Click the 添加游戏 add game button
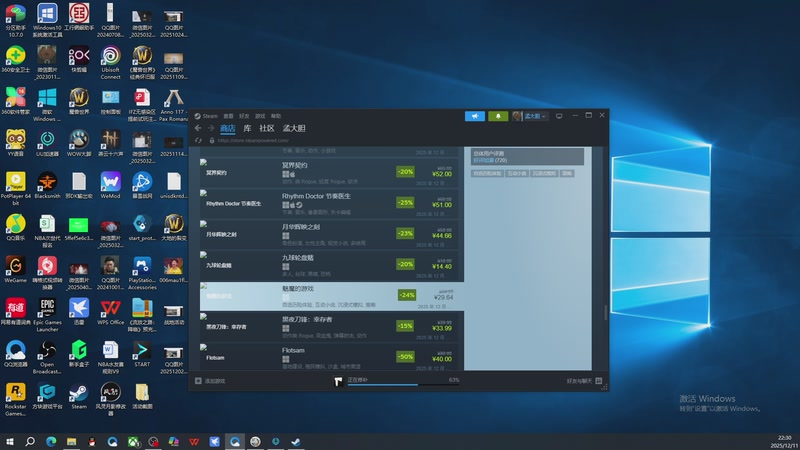This screenshot has width=800, height=450. [210, 381]
